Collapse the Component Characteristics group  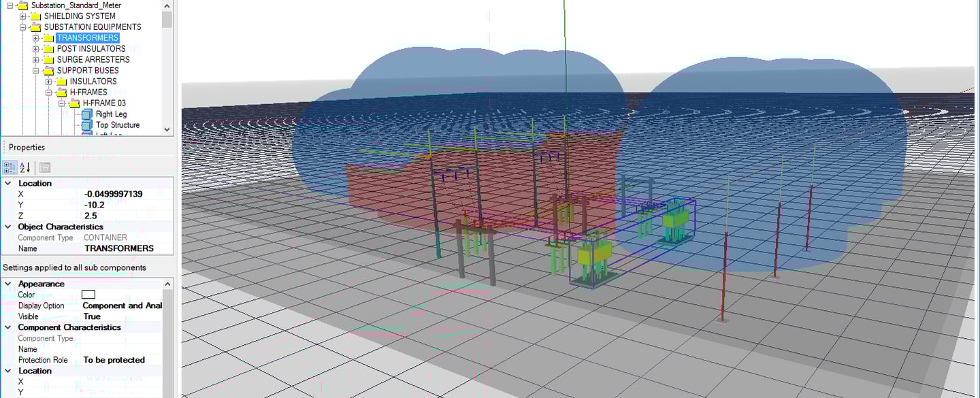coord(8,327)
